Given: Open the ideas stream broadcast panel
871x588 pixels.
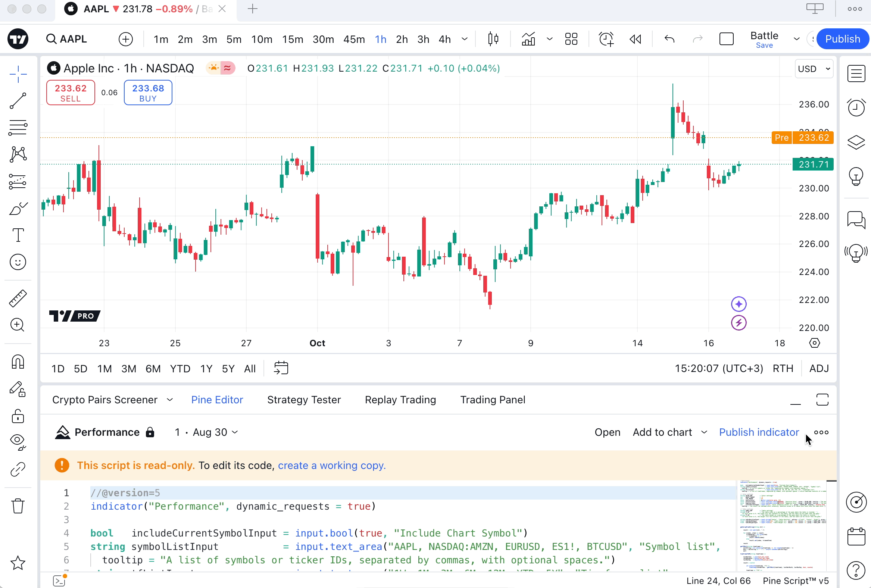Looking at the screenshot, I should click(856, 253).
